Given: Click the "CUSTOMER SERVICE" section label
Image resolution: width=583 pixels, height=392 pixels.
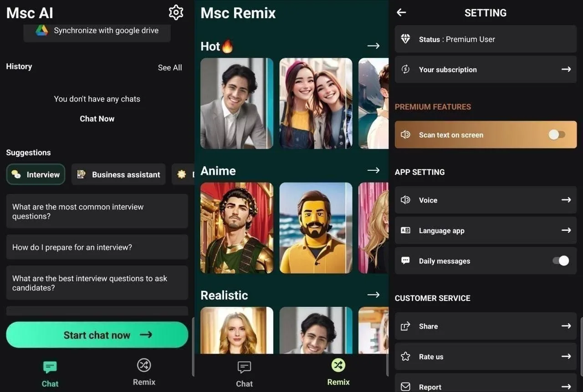Looking at the screenshot, I should [432, 298].
